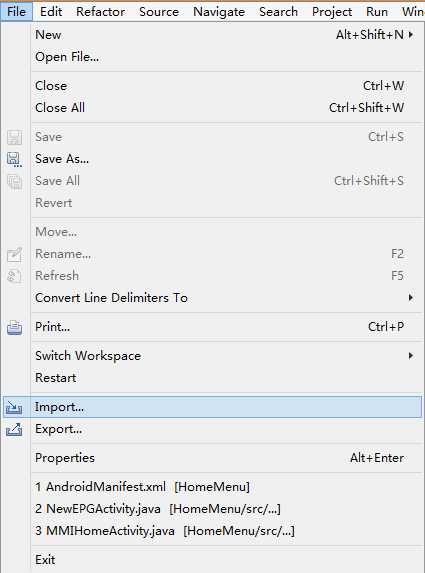Click the Save All stacked disks icon

coord(14,181)
